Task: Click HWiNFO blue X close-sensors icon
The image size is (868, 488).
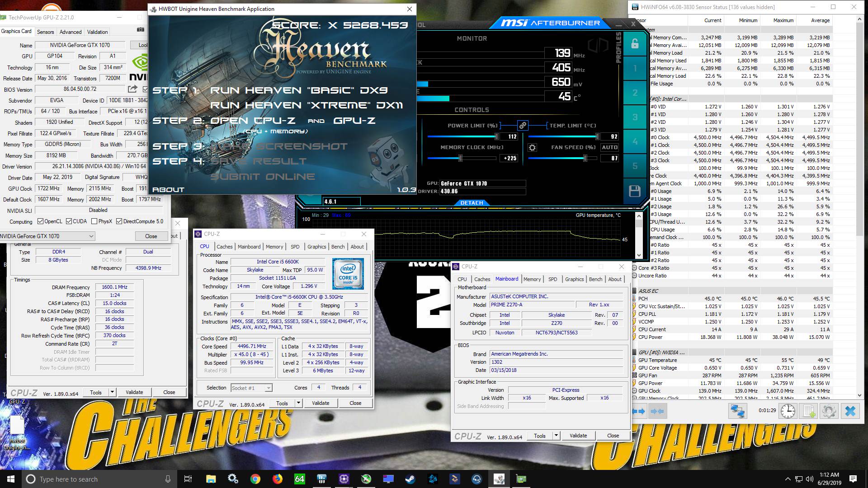Action: point(850,411)
